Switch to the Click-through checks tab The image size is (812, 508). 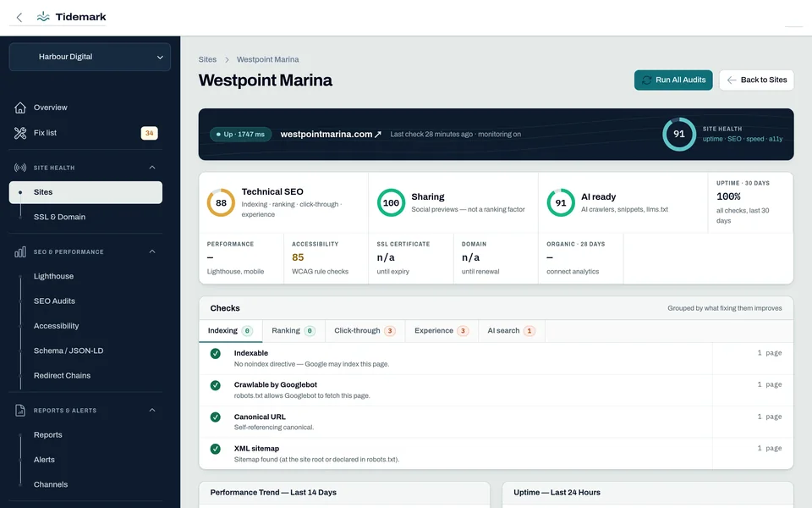click(x=365, y=331)
